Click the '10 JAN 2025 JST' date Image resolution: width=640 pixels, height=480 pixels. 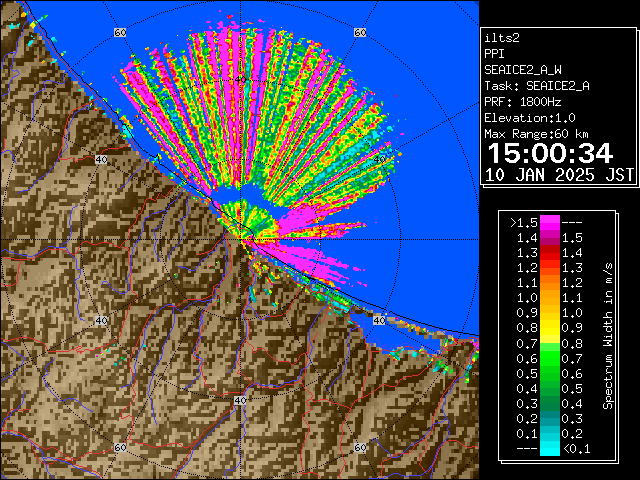(x=559, y=175)
